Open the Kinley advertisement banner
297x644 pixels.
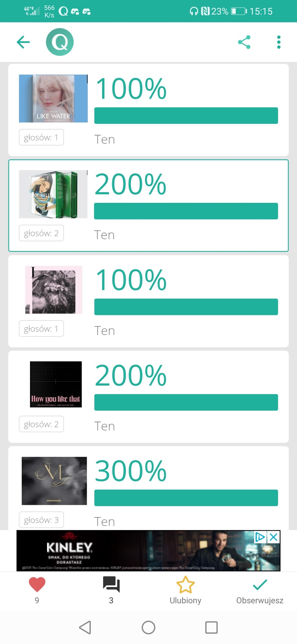[x=134, y=550]
